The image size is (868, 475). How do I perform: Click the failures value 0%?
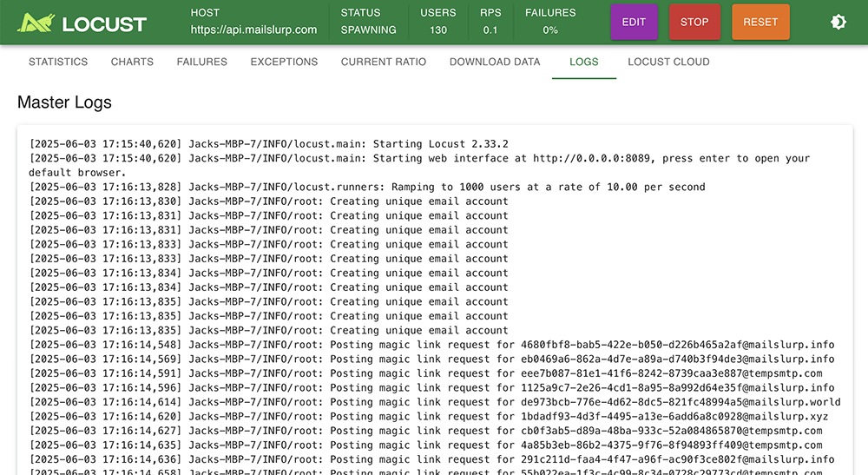click(x=550, y=30)
